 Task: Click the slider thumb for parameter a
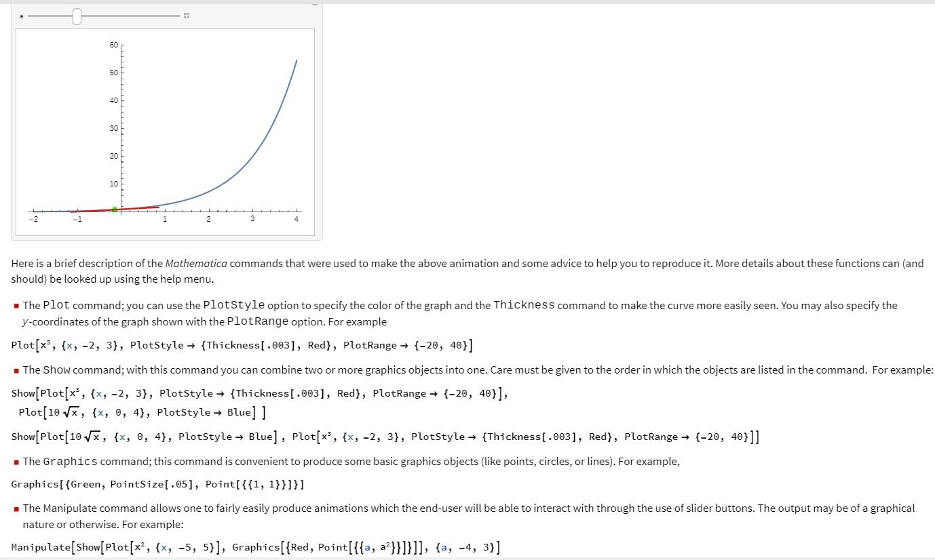tap(76, 16)
